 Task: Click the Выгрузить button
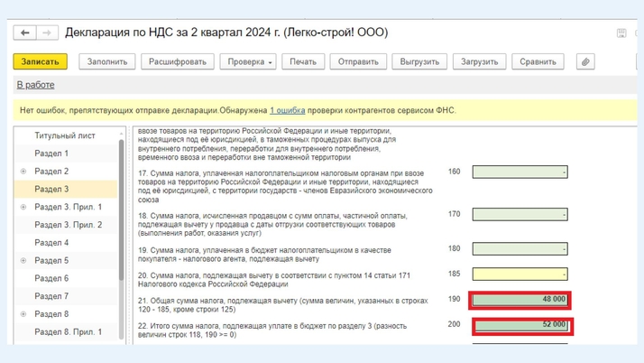pyautogui.click(x=419, y=61)
